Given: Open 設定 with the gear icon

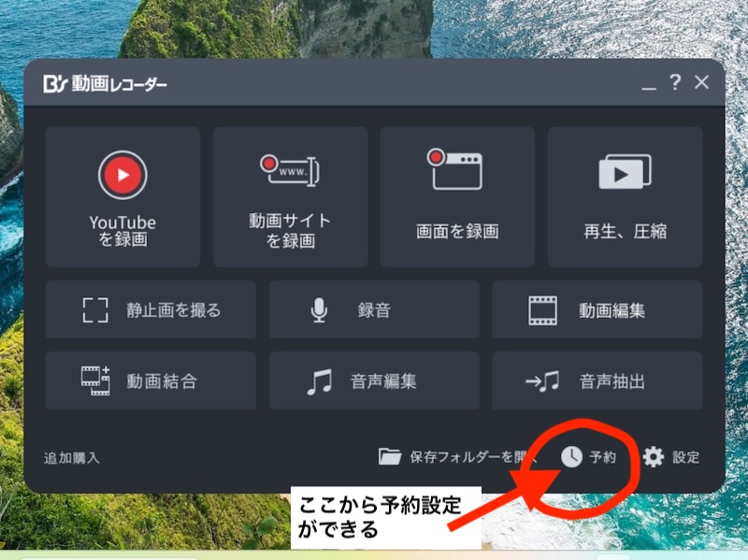Looking at the screenshot, I should (654, 457).
